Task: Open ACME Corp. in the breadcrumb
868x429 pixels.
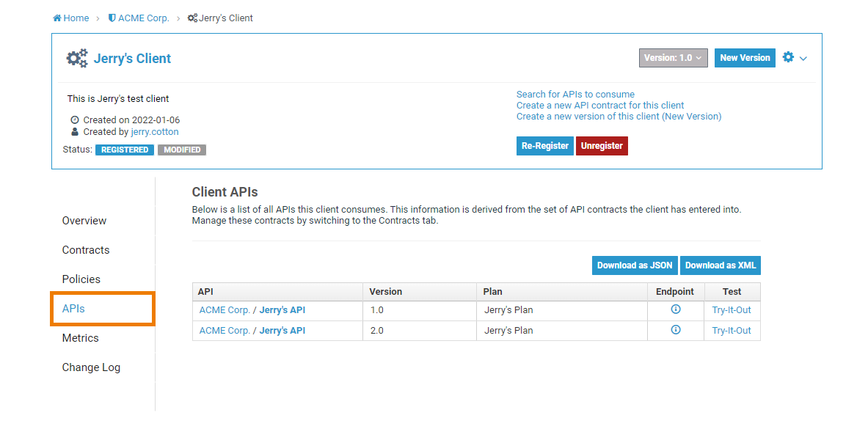Action: tap(139, 18)
